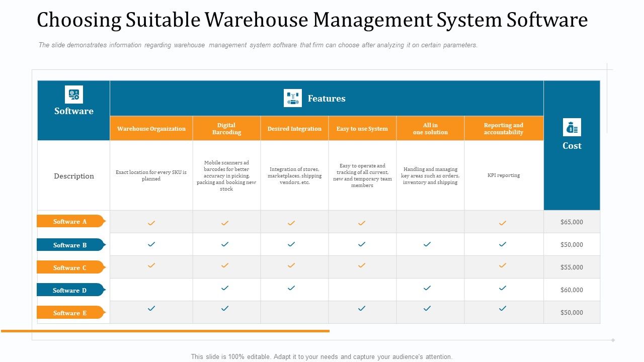Click Software A Digital Barcoding checkmark

(x=225, y=223)
